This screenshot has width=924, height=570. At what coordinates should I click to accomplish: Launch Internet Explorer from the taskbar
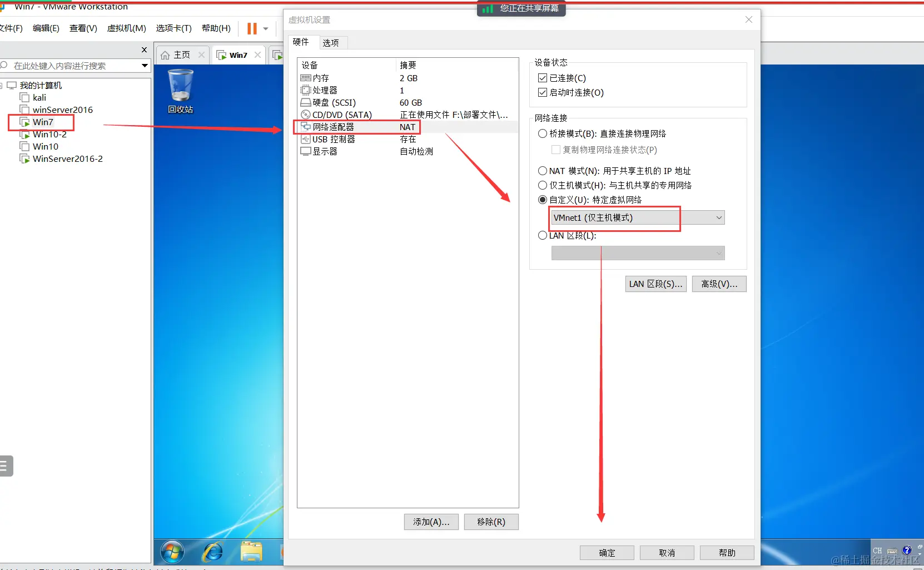[x=213, y=552]
